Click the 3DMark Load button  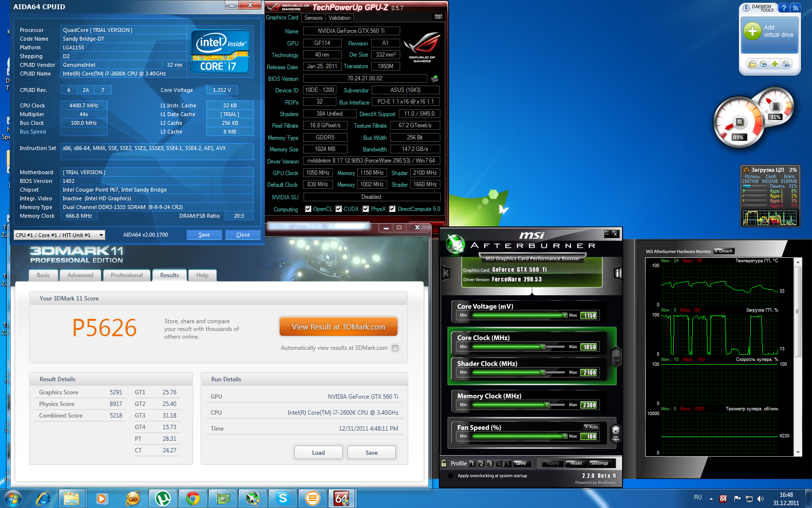[x=319, y=453]
